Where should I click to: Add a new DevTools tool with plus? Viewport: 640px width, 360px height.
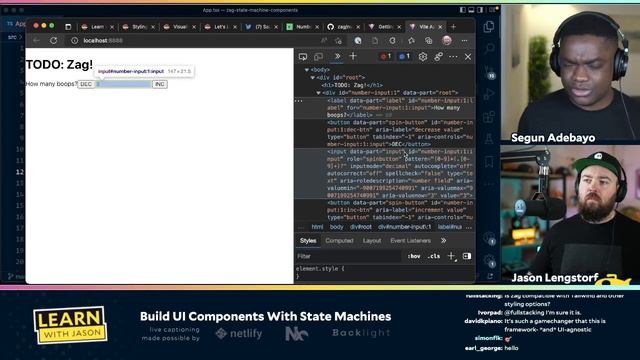pyautogui.click(x=353, y=56)
